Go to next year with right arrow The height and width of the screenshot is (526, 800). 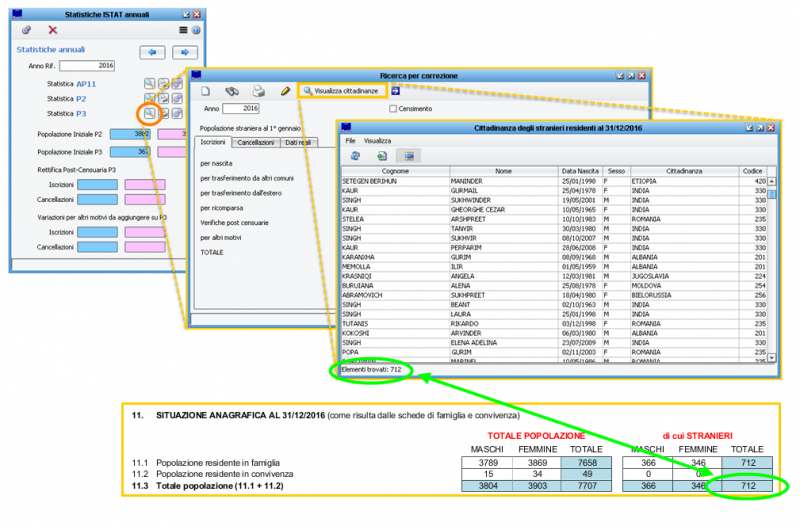(x=185, y=52)
